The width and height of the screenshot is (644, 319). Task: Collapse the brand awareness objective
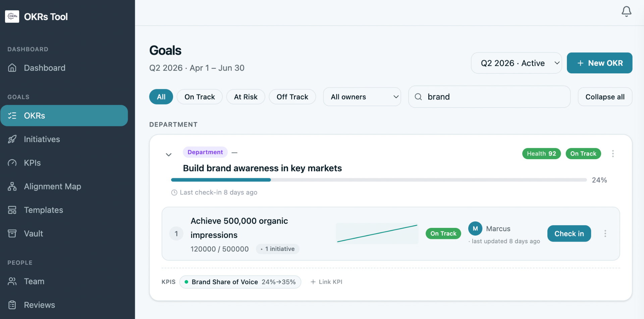pyautogui.click(x=169, y=154)
